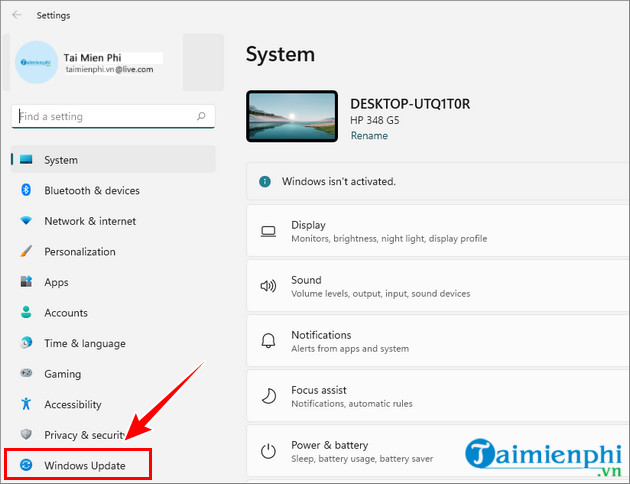This screenshot has height=484, width=630.
Task: Click the Time & language clock icon
Action: click(x=26, y=343)
